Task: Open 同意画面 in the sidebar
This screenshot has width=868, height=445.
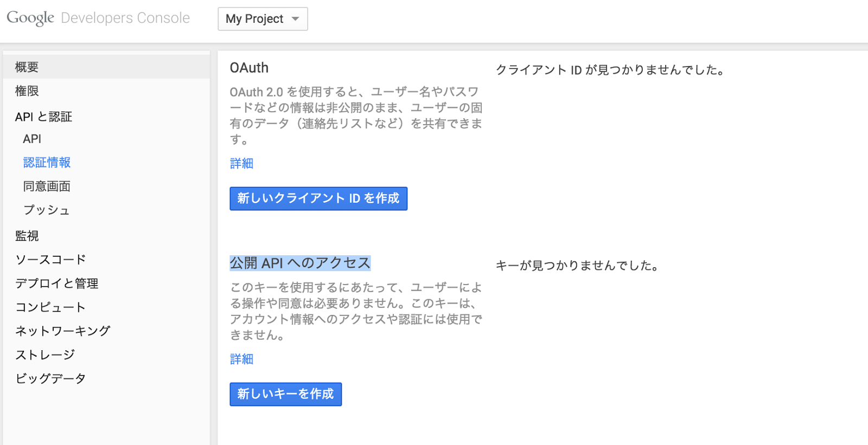Action: [47, 186]
